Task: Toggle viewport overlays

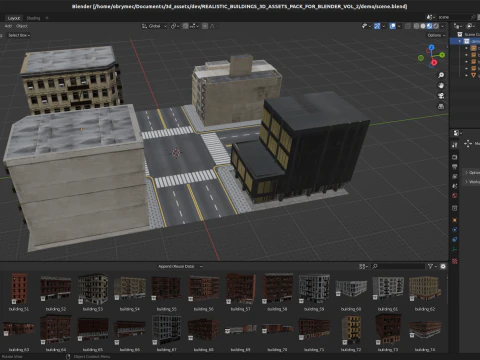Action: pos(392,26)
